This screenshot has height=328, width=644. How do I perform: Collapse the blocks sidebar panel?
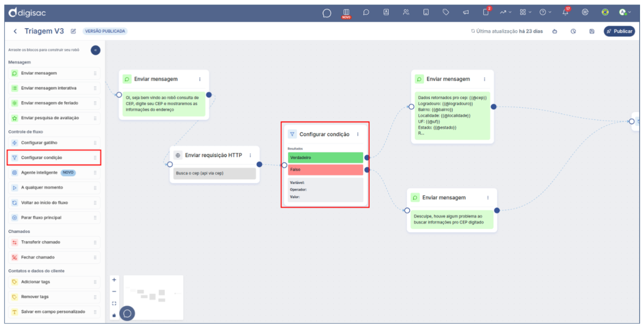pyautogui.click(x=96, y=50)
